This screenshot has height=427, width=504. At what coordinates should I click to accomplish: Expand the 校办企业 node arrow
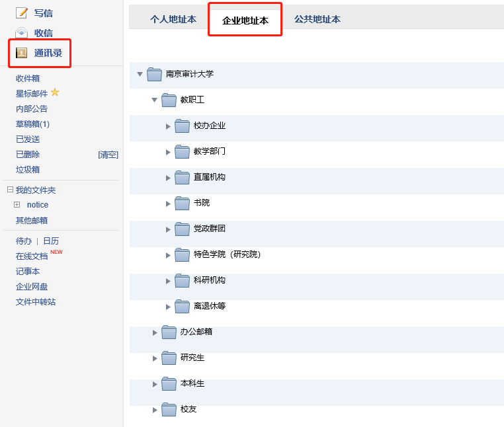pos(168,126)
